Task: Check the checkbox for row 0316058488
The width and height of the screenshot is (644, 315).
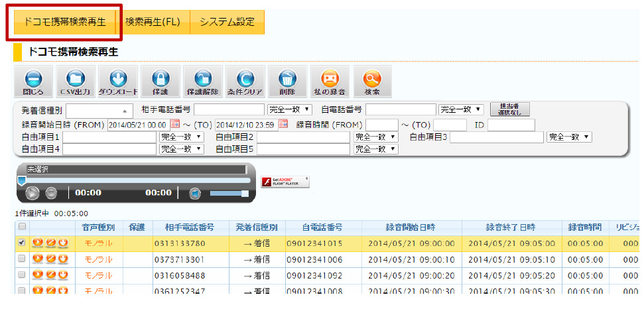Action: 22,275
